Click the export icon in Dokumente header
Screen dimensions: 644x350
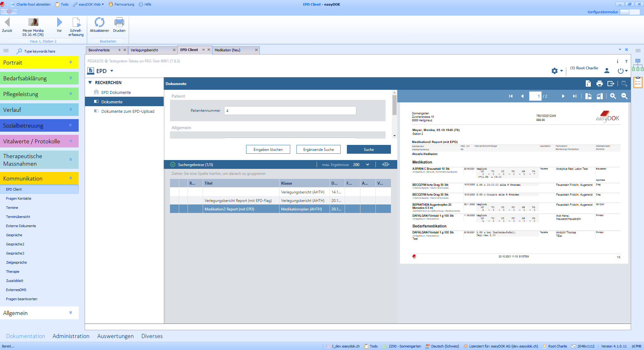611,83
